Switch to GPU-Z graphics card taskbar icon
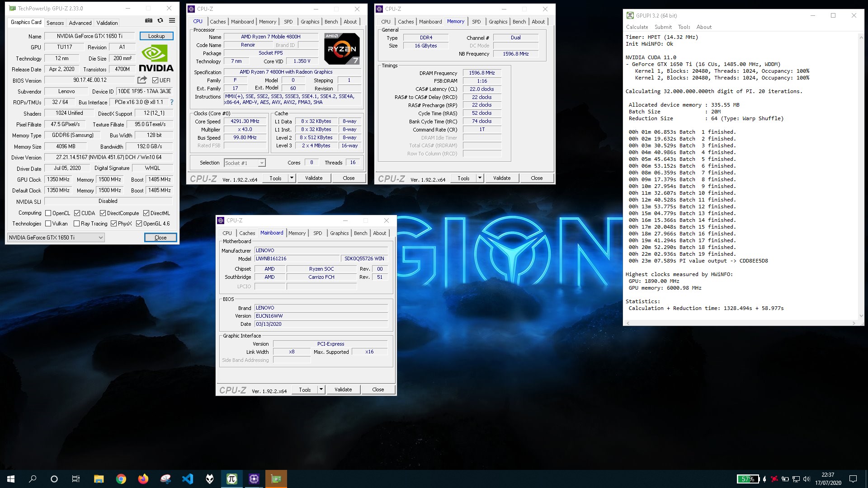The height and width of the screenshot is (488, 868). [276, 479]
